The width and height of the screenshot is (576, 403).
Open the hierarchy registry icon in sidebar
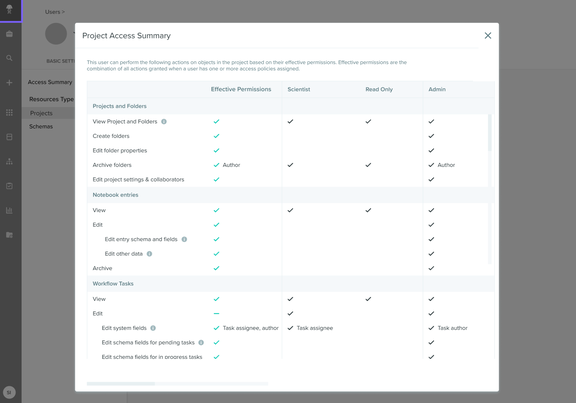tap(10, 161)
